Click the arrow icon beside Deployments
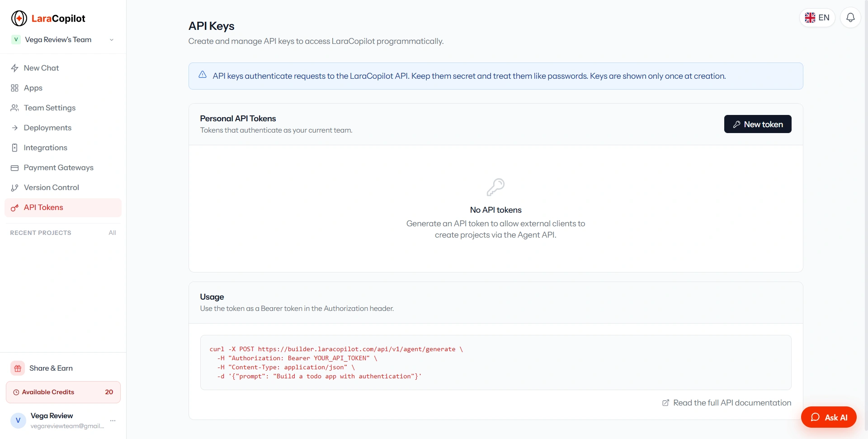 [x=15, y=128]
